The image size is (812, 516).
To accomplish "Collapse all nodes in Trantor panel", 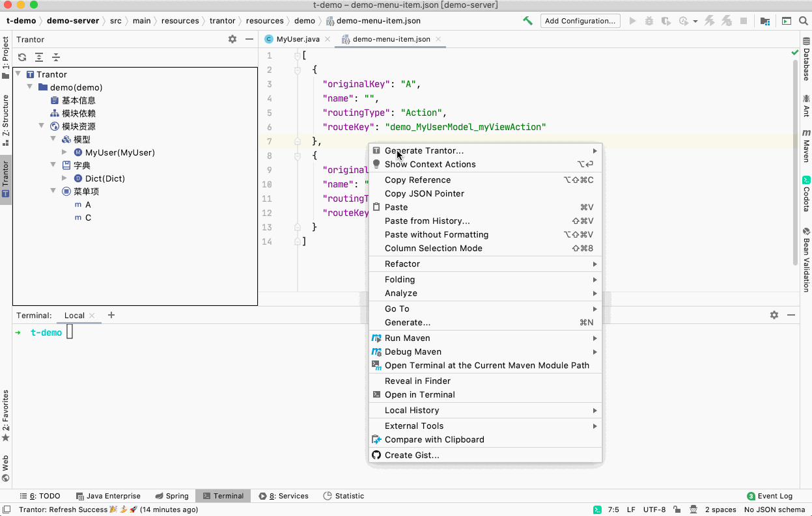I will tap(56, 57).
